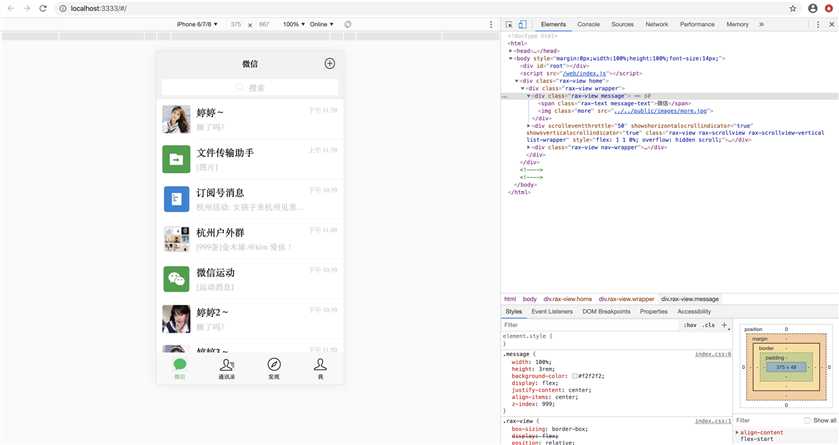Viewport: 839px width, 445px height.
Task: Select body in the breadcrumb bar
Action: click(x=529, y=299)
